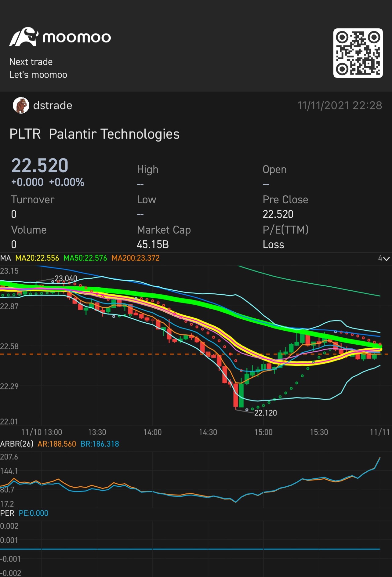Screen dimensions: 392x577
Task: Select the MA20:22.556 indicator label
Action: 37,258
